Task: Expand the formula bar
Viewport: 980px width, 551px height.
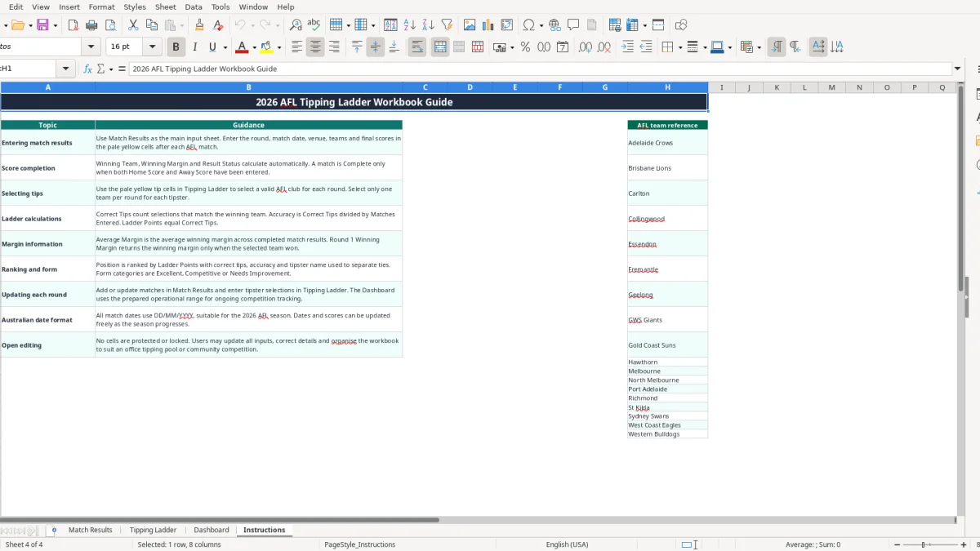Action: click(x=957, y=69)
